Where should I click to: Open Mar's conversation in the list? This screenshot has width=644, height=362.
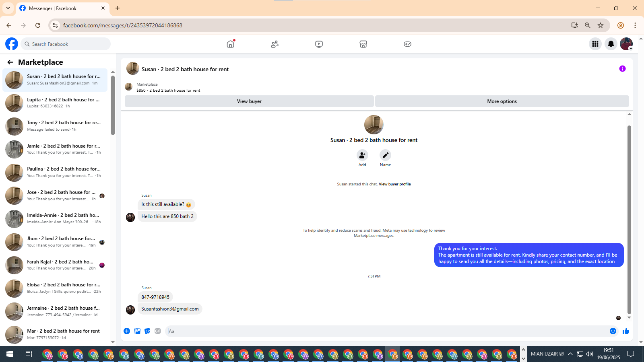(x=55, y=335)
